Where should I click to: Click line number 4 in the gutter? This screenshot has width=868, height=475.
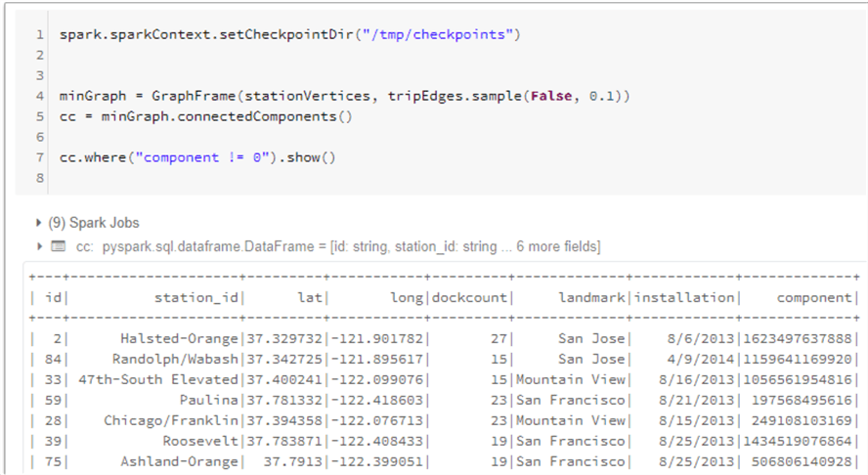pyautogui.click(x=39, y=97)
